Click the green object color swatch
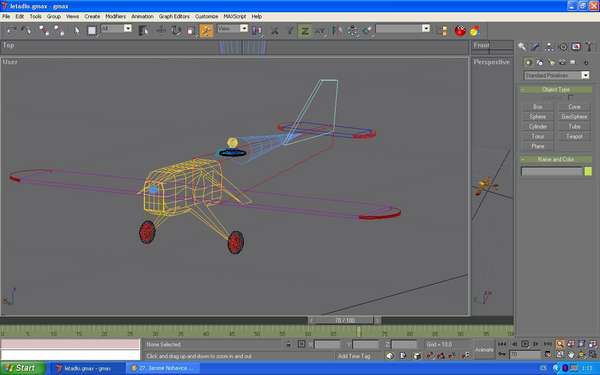 click(588, 171)
